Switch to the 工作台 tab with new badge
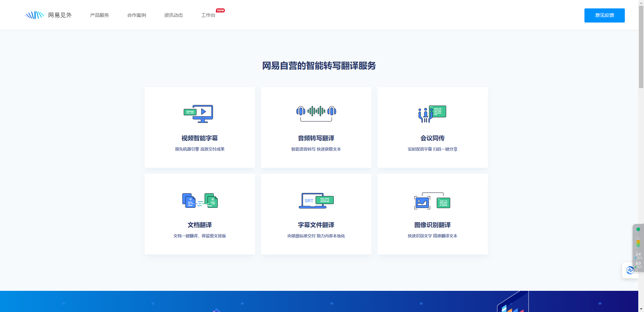This screenshot has width=644, height=312. pos(208,15)
